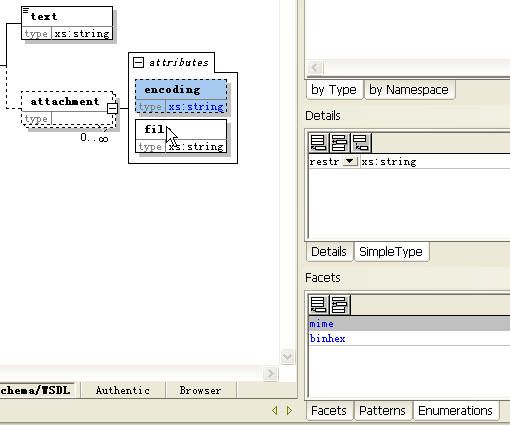Click the Append icon in the Facets toolbar
This screenshot has width=510, height=425.
(x=318, y=304)
